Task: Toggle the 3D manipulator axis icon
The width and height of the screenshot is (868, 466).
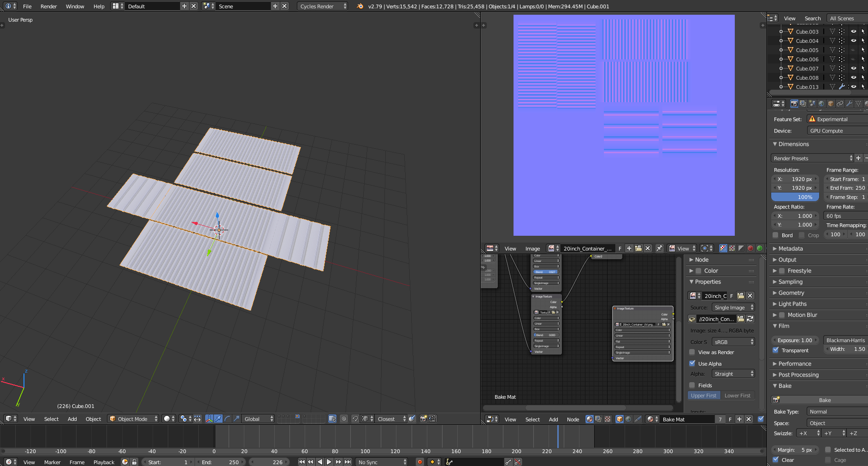Action: click(x=209, y=419)
